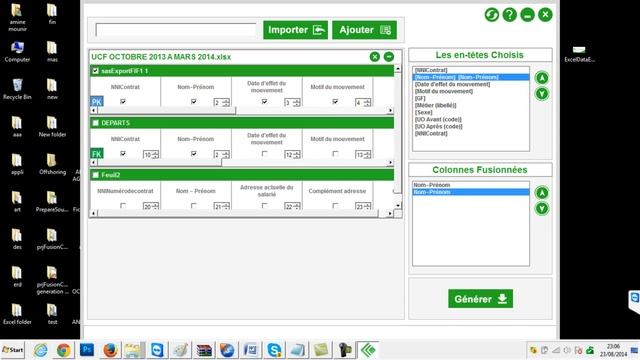640x360 pixels.
Task: Adjust the Feuil2 Nom – Prénom spinner showing 21
Action: pos(222,207)
